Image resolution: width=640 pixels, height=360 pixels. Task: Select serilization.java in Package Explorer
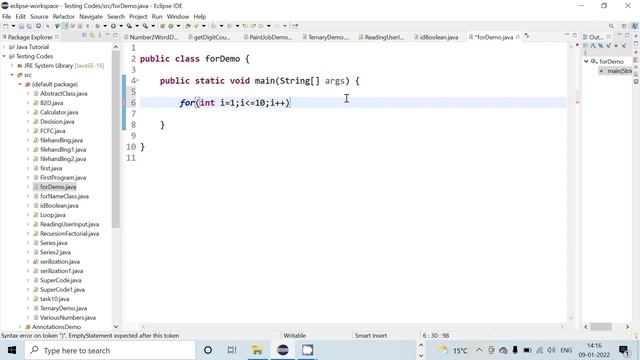[60, 262]
